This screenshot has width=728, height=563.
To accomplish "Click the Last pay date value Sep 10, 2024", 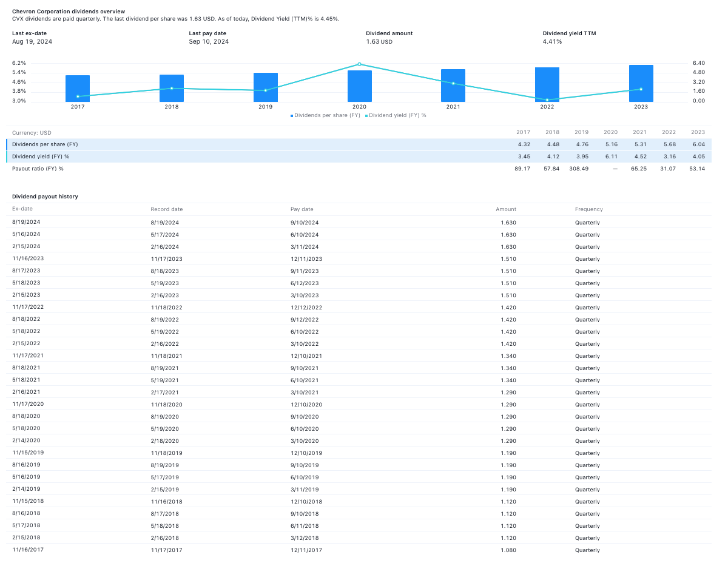I will (209, 42).
